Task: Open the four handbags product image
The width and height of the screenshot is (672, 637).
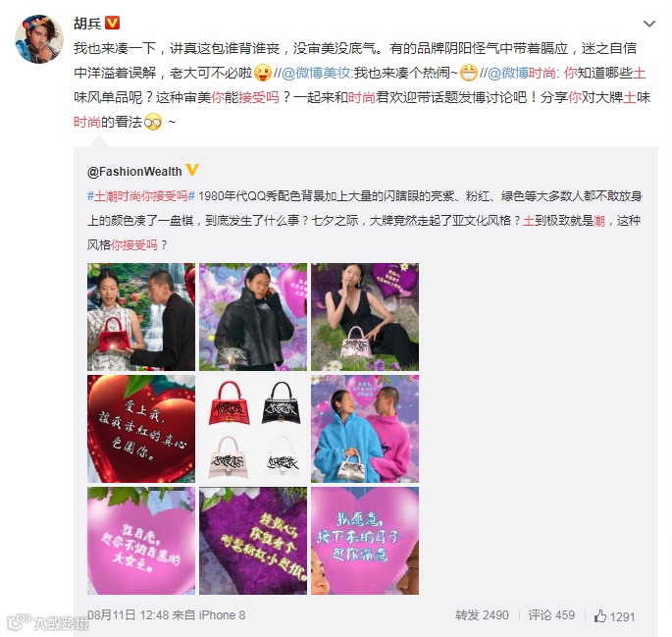Action: point(253,429)
